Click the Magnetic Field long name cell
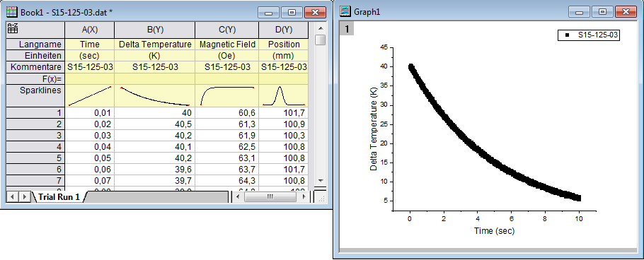This screenshot has width=644, height=260. tap(227, 45)
